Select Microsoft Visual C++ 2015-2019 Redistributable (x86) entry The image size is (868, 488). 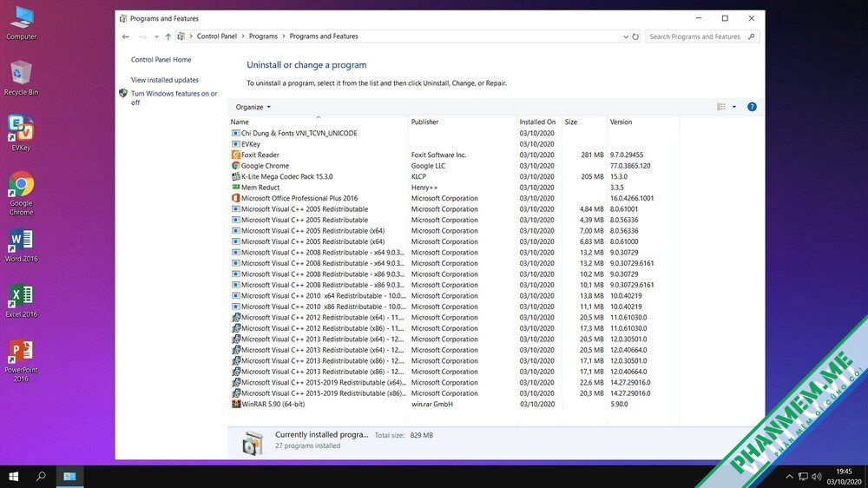[x=323, y=393]
